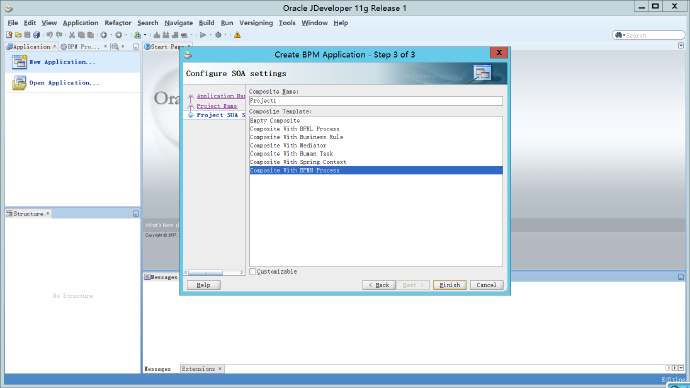Click the Application Name wizard step link
The image size is (690, 388).
pos(220,96)
